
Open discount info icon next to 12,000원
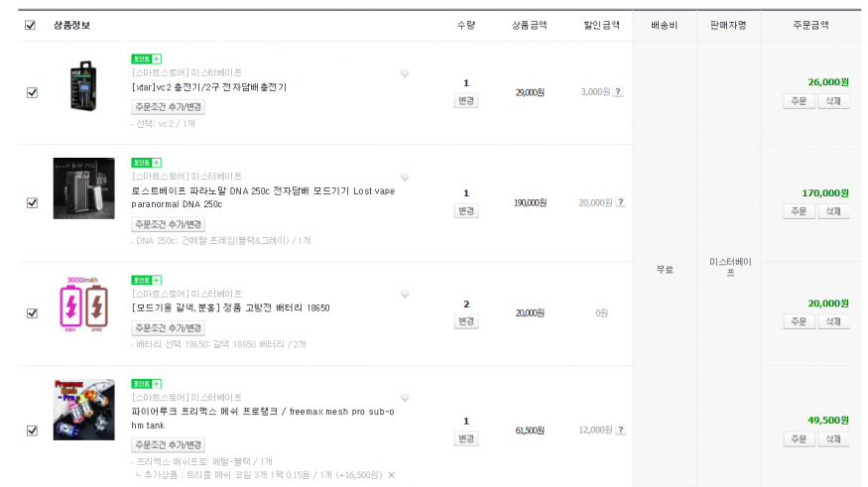[620, 430]
